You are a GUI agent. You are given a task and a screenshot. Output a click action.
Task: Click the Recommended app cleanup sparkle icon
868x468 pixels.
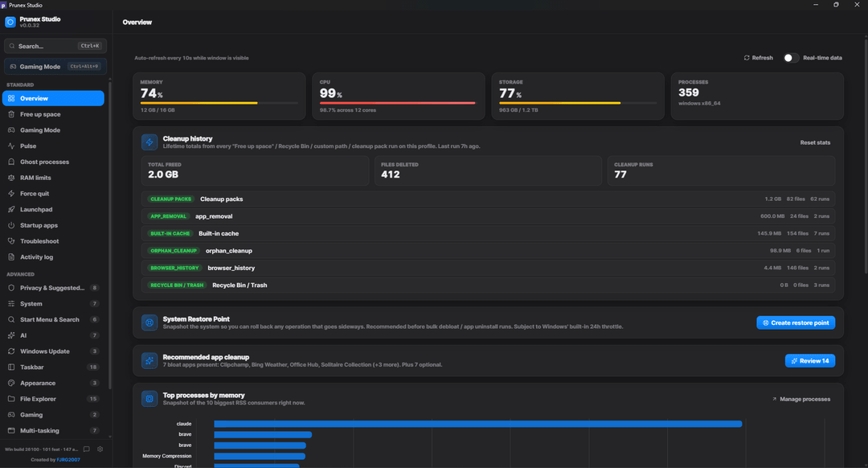click(x=149, y=360)
